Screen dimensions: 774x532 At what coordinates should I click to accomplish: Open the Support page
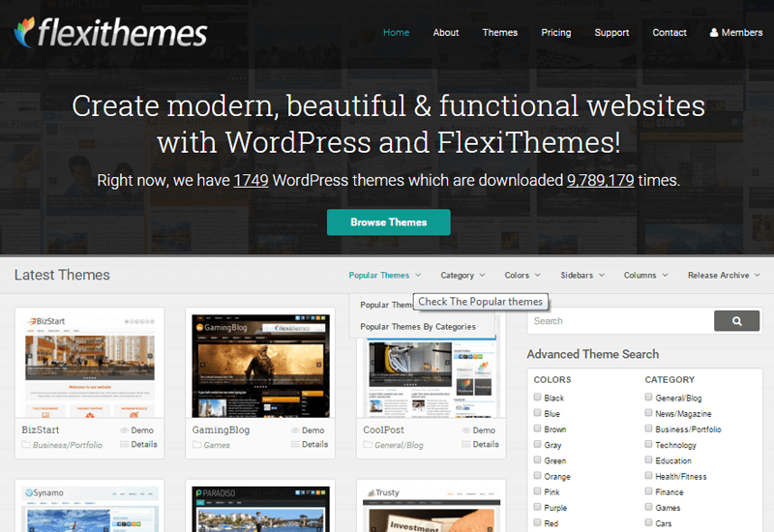[611, 33]
